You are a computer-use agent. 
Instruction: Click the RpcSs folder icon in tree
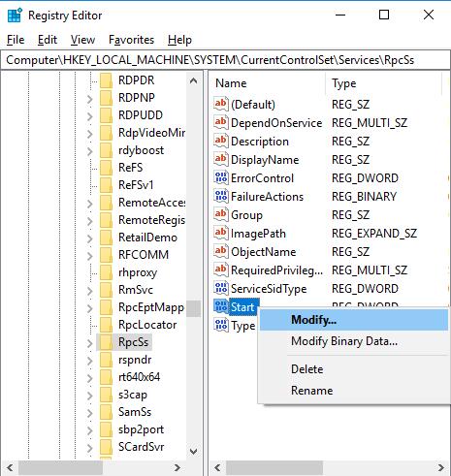point(106,342)
